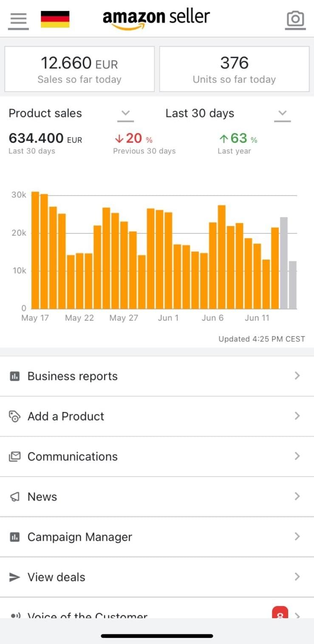Tap the tallest orange bar for May 17

click(35, 250)
